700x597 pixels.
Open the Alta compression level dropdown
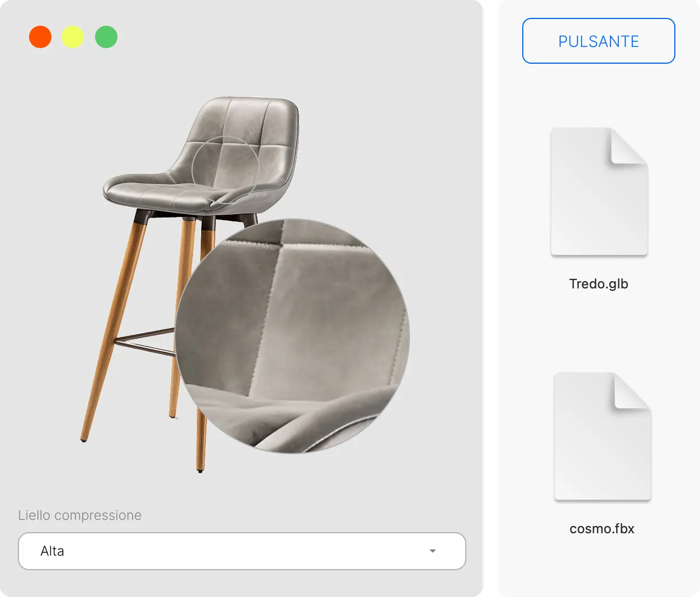point(242,551)
